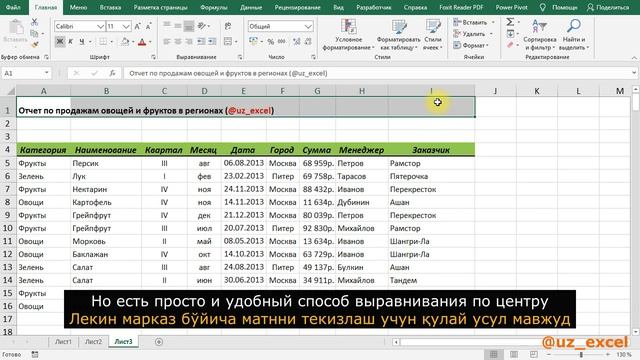Open Найти и выделить magnifier
Screen dimensions: 640x360
tap(574, 35)
